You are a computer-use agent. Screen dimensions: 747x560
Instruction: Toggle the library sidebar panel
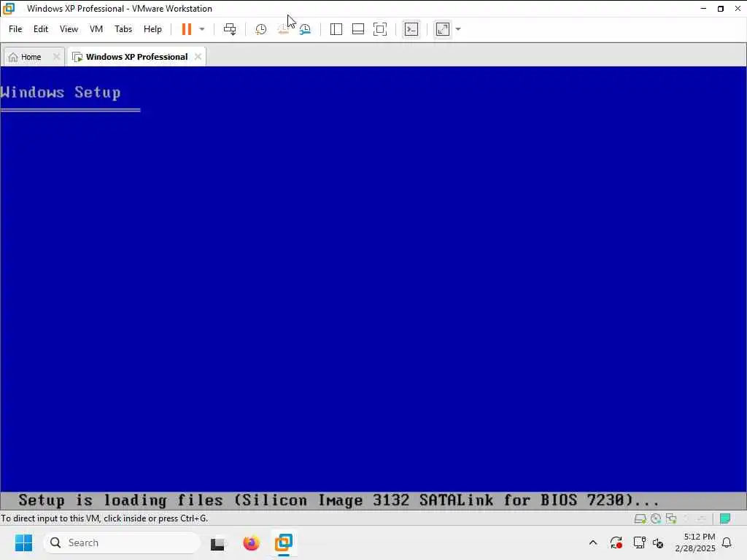[336, 29]
